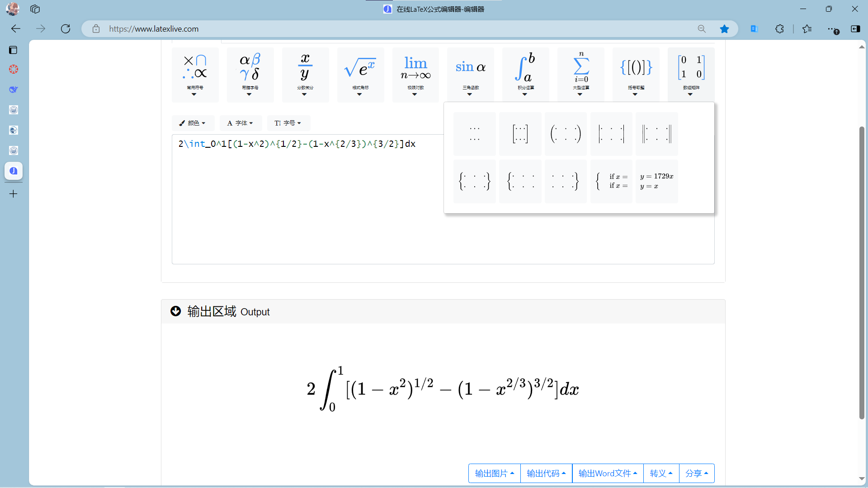Expand the 颜色 color dropdown
The width and height of the screenshot is (868, 488).
(x=193, y=123)
